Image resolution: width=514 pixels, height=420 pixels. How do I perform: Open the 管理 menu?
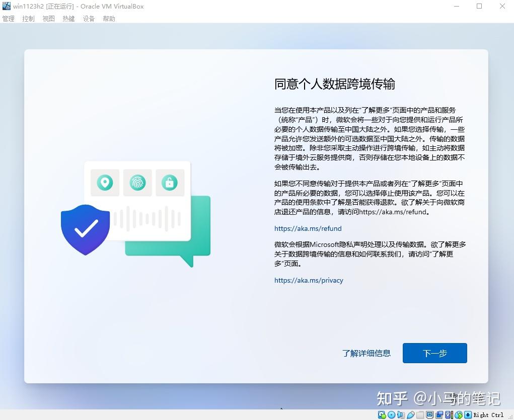8,19
